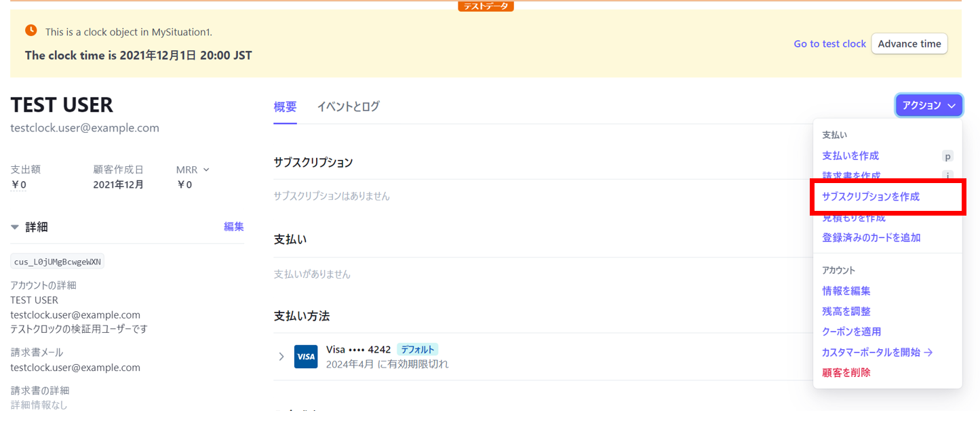Viewport: 980px width, 438px height.
Task: Click the Visa card brand icon
Action: click(306, 356)
